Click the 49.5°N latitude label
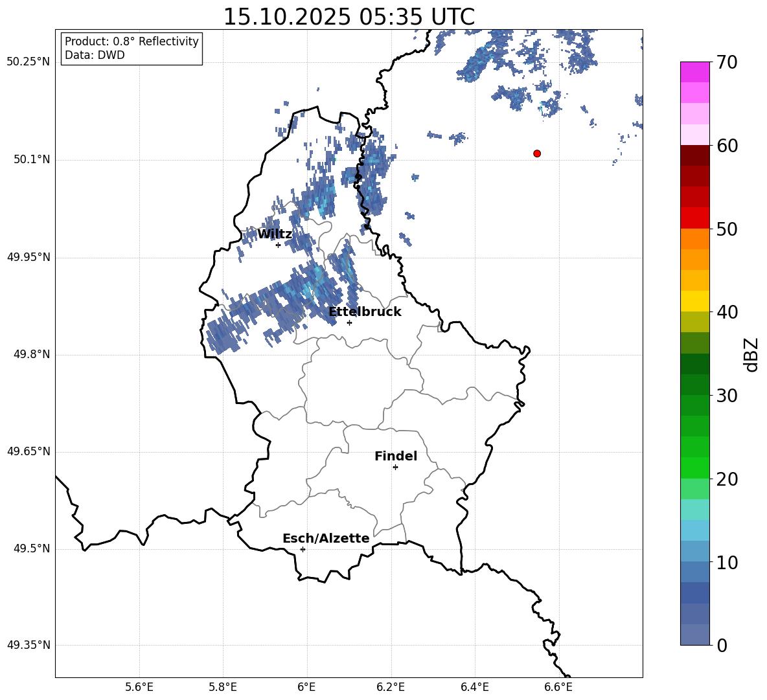 (32, 548)
